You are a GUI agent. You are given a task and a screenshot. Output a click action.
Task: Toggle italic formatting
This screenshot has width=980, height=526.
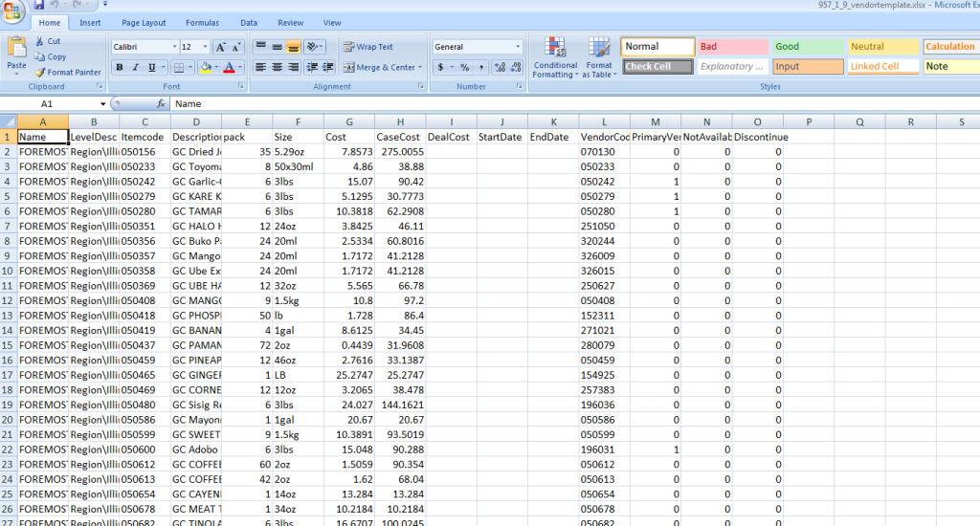(135, 68)
